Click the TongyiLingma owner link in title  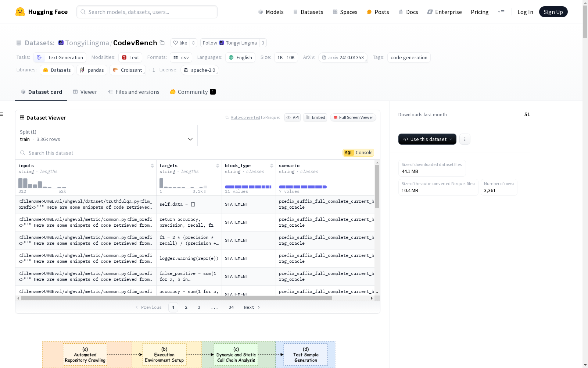[x=87, y=43]
